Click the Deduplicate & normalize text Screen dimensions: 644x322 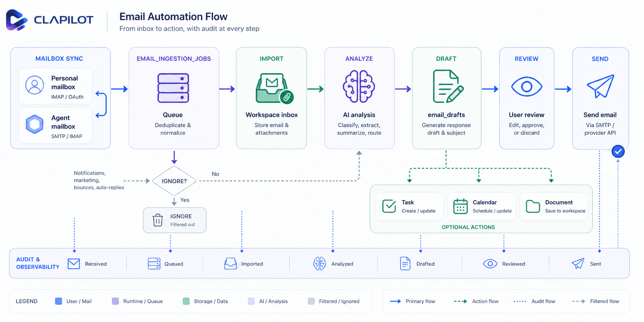point(173,129)
